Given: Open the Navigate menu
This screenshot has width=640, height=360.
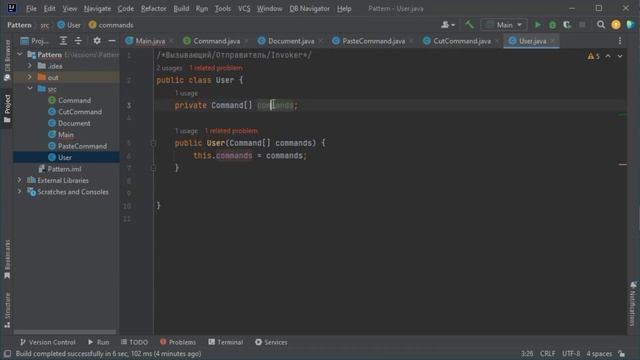Looking at the screenshot, I should point(97,8).
